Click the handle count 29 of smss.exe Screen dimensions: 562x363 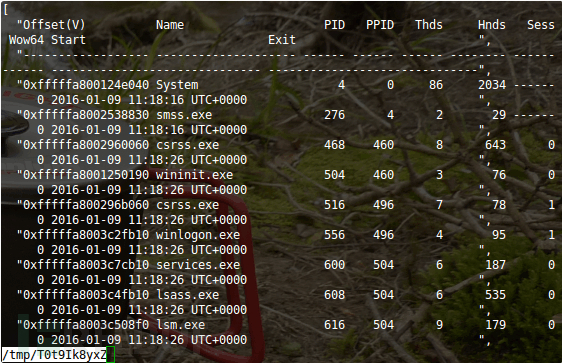pyautogui.click(x=499, y=115)
